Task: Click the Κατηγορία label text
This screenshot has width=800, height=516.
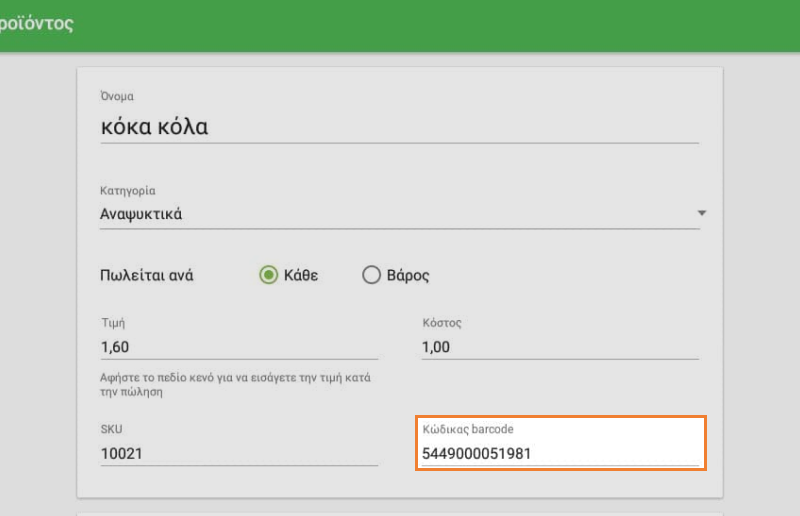Action: [128, 190]
